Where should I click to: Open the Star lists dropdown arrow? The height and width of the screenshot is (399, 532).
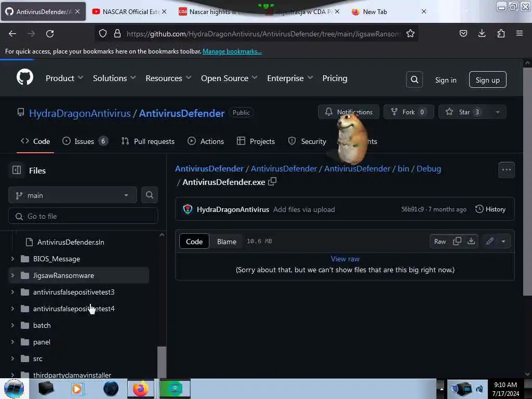click(x=497, y=112)
